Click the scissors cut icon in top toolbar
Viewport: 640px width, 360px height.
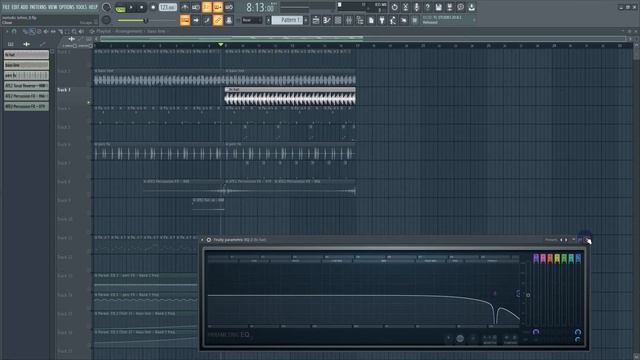pos(405,7)
